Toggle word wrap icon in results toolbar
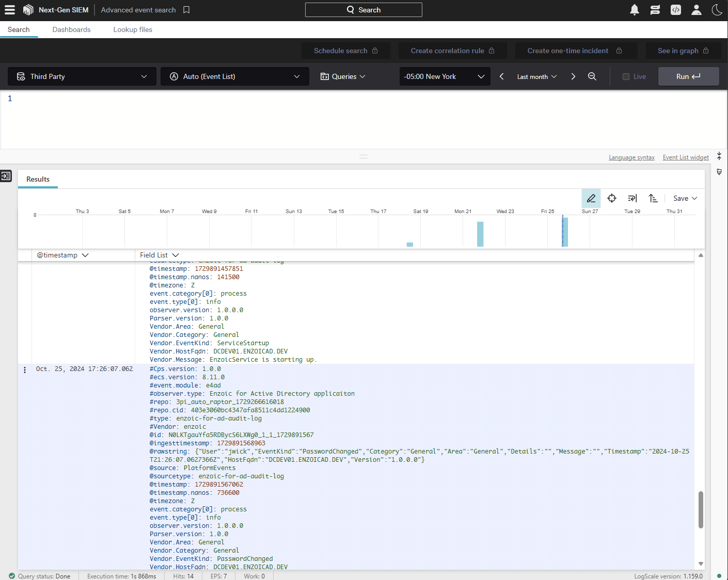 click(632, 198)
